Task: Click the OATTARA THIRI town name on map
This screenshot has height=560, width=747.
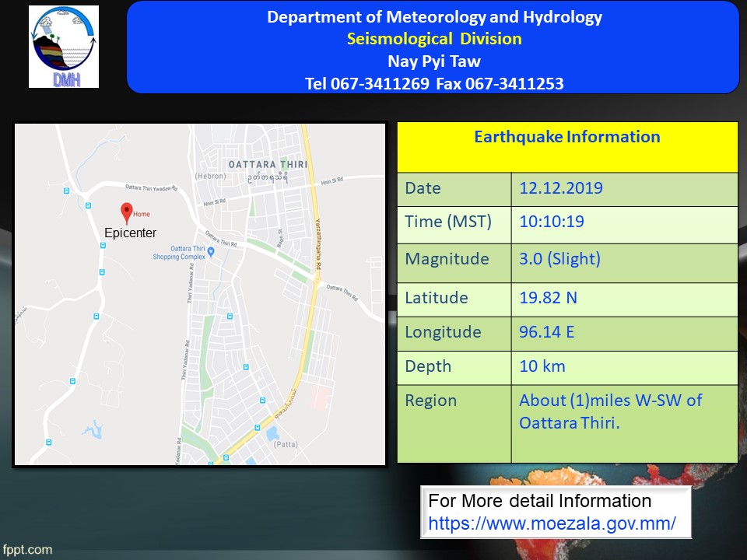Action: pyautogui.click(x=267, y=164)
